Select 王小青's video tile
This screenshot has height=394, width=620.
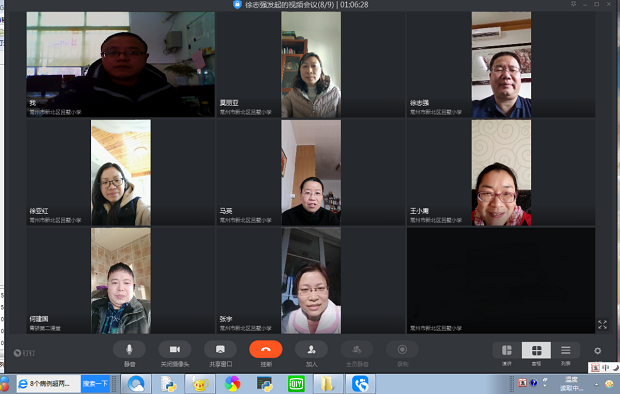(x=501, y=172)
